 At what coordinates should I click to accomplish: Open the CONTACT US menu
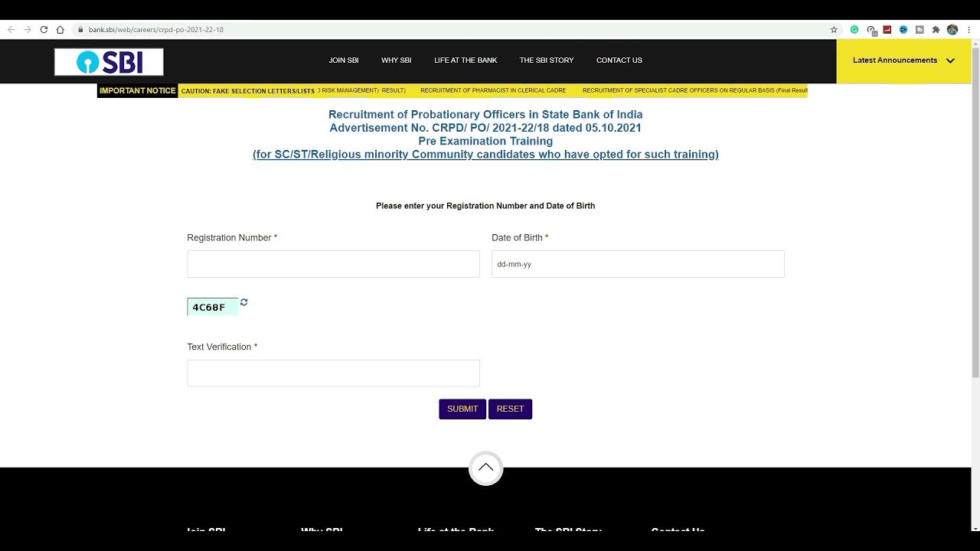point(619,60)
